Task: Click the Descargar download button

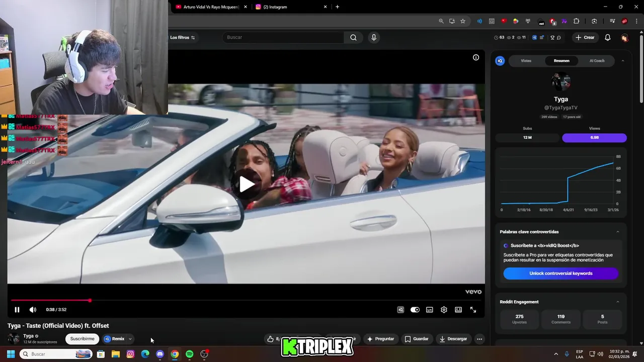Action: click(453, 339)
